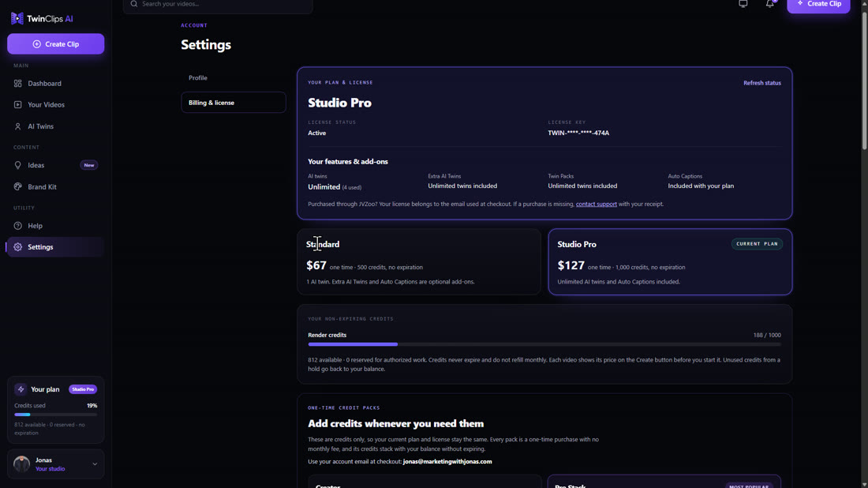This screenshot has height=488, width=868.
Task: Click the TwinClips AI logo icon
Action: click(x=17, y=18)
